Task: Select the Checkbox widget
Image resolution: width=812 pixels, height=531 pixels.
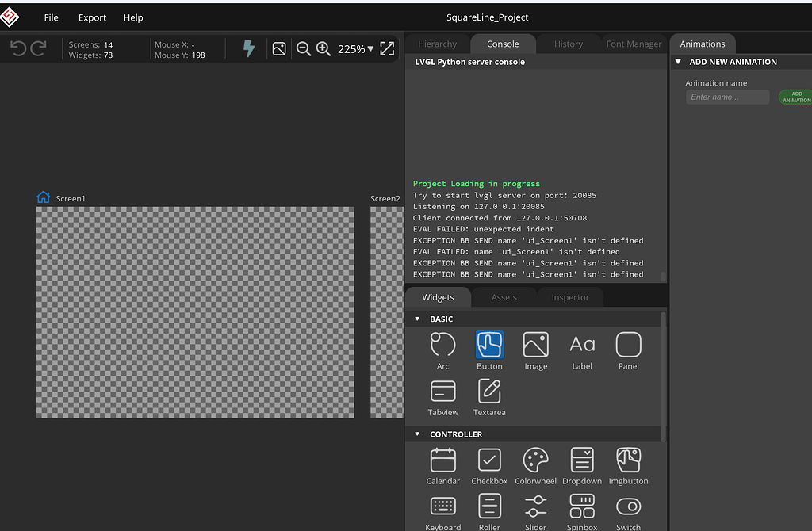Action: [x=489, y=466]
